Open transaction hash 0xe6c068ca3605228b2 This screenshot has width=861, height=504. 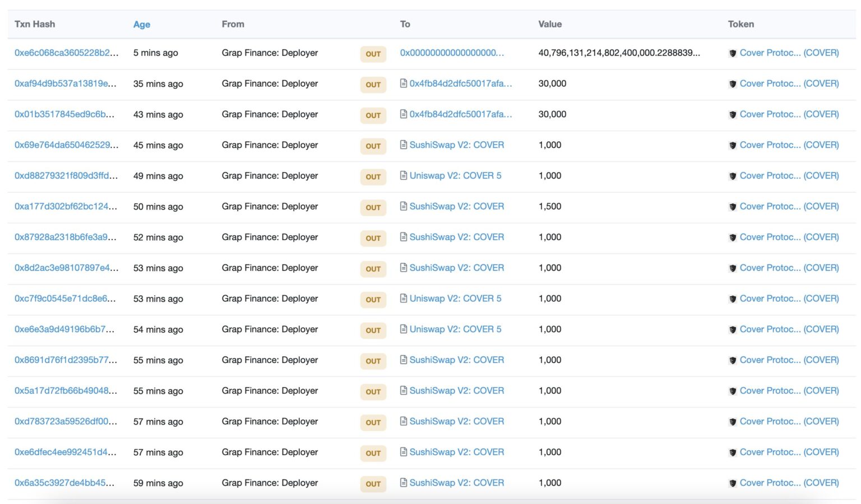pos(66,53)
